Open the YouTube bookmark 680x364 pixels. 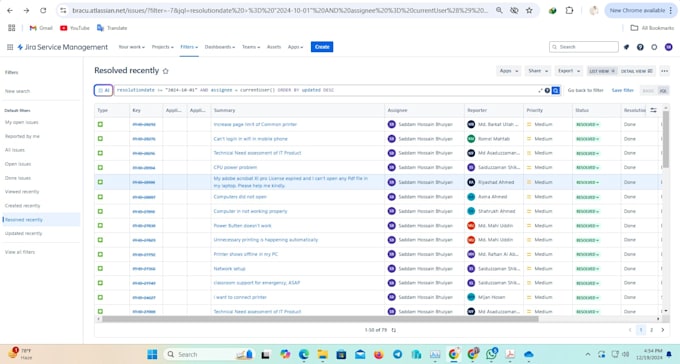(75, 28)
